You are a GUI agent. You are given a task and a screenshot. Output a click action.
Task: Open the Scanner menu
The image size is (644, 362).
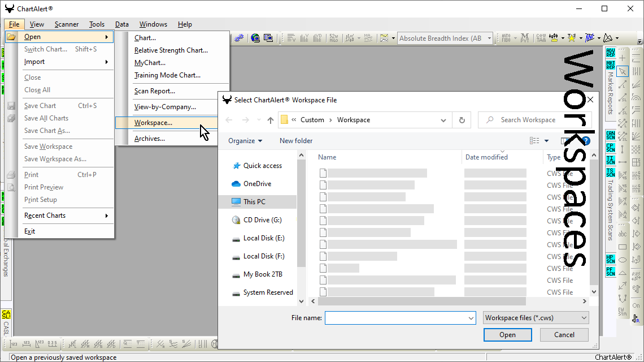tap(67, 24)
